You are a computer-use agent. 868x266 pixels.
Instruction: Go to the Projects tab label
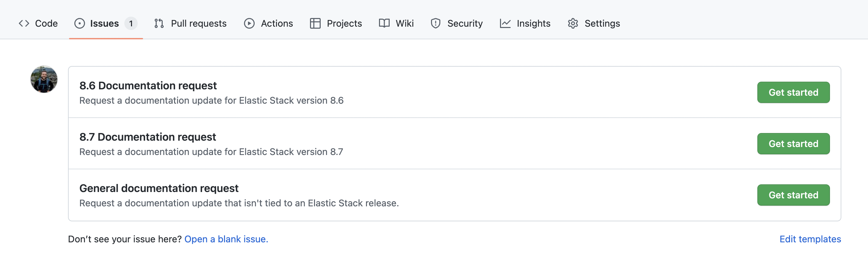(344, 23)
